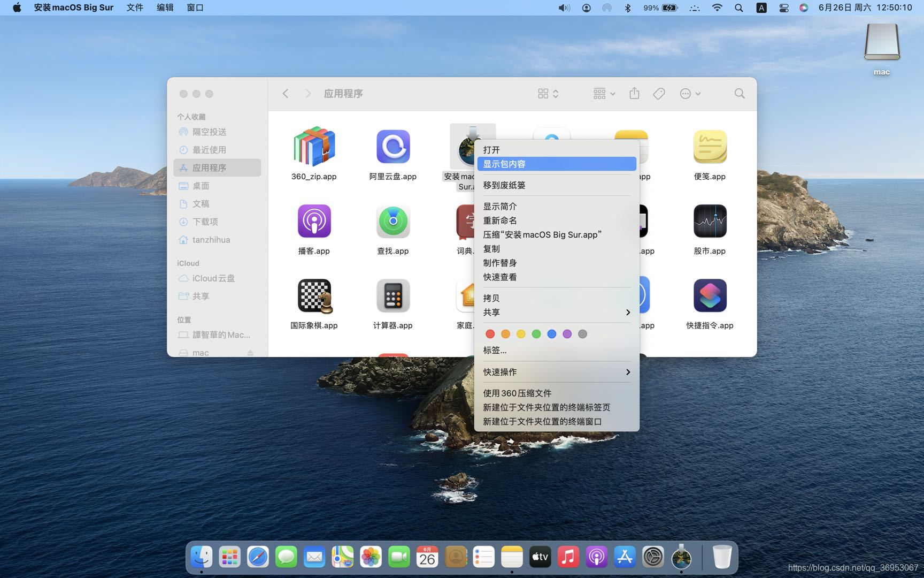Viewport: 924px width, 578px height.
Task: Open the group-by dropdown in toolbar
Action: point(604,94)
